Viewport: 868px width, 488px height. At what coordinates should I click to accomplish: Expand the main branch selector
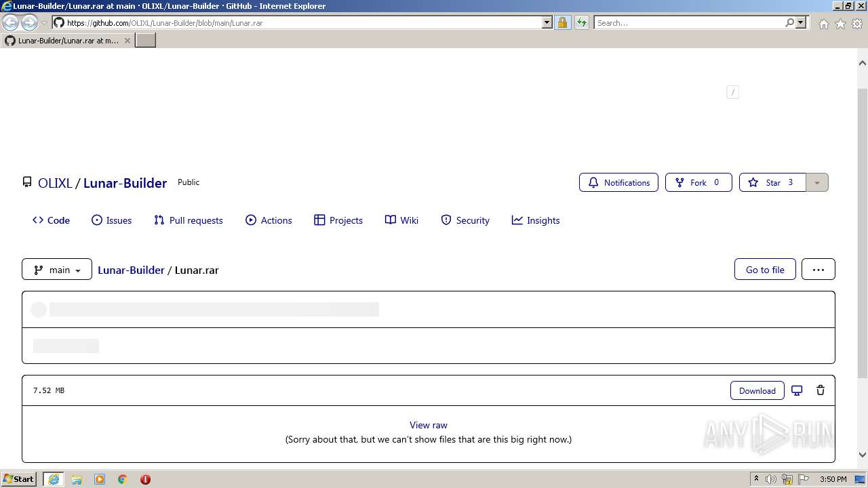click(57, 269)
